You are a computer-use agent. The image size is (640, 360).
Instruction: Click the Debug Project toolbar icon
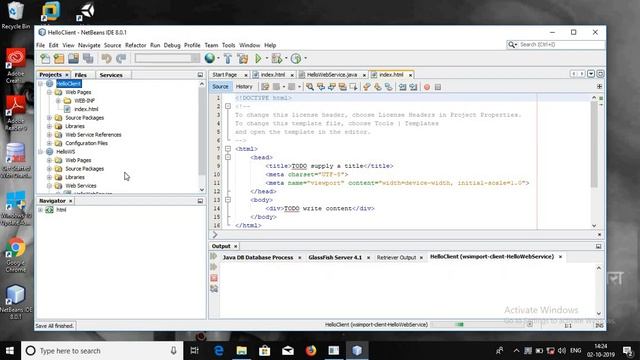[x=277, y=58]
